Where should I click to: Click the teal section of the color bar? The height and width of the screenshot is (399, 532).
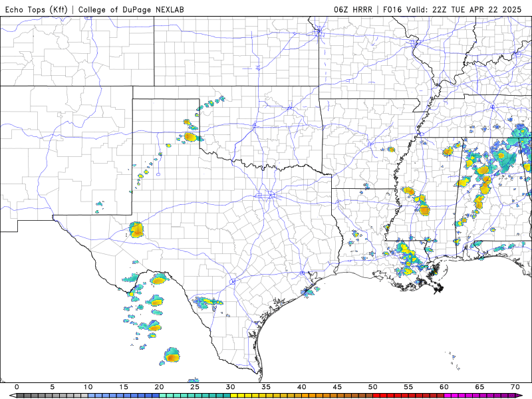click(x=195, y=396)
